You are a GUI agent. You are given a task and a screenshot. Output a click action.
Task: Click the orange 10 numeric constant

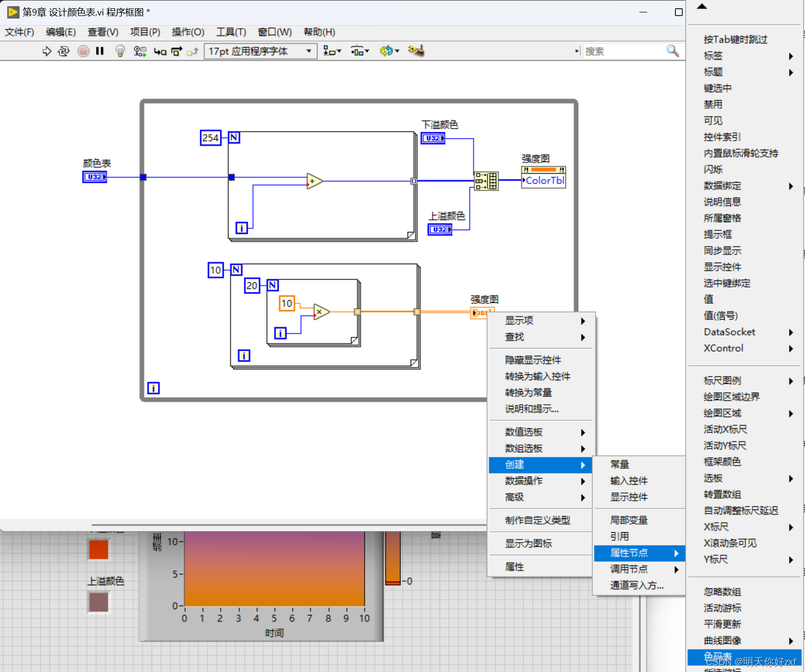tap(286, 303)
